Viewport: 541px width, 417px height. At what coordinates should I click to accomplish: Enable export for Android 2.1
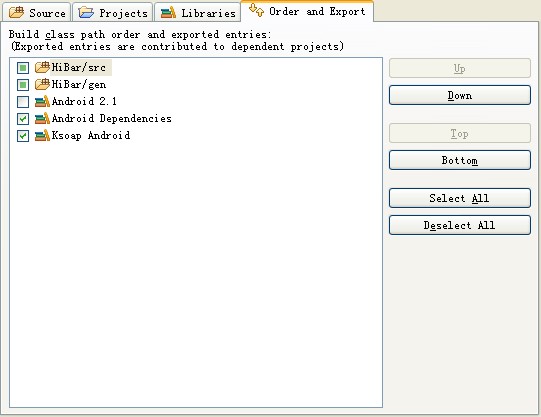23,102
